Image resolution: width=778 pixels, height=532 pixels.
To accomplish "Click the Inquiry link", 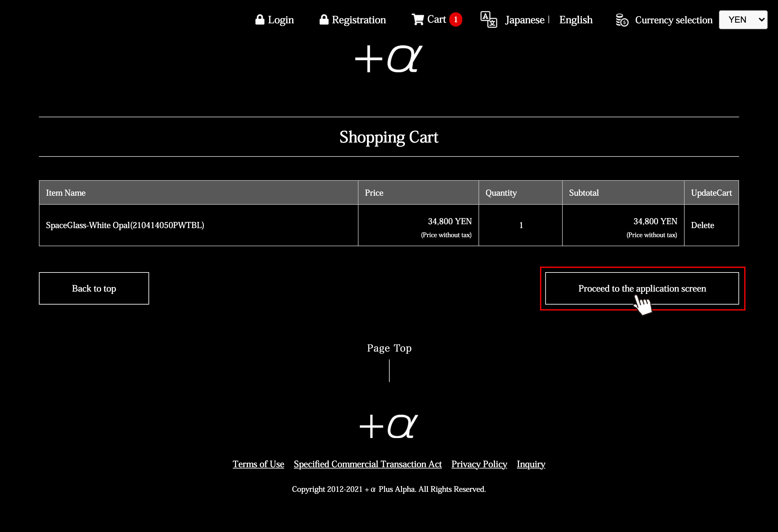I will pyautogui.click(x=531, y=464).
